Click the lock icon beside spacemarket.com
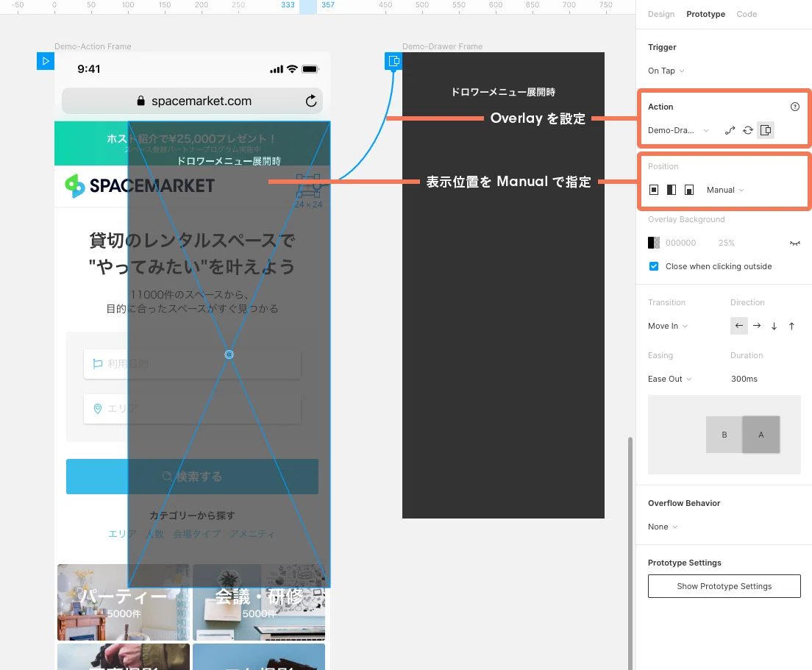 [141, 101]
